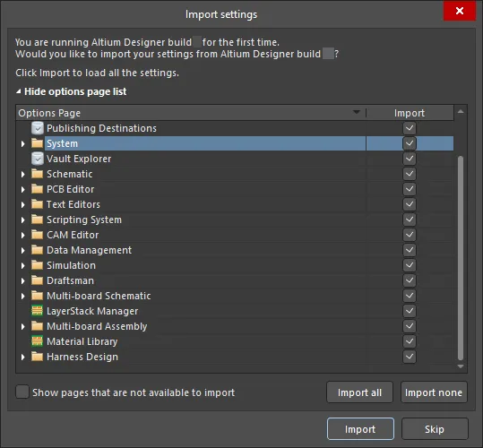Select the Vault Explorer row label

tap(79, 159)
